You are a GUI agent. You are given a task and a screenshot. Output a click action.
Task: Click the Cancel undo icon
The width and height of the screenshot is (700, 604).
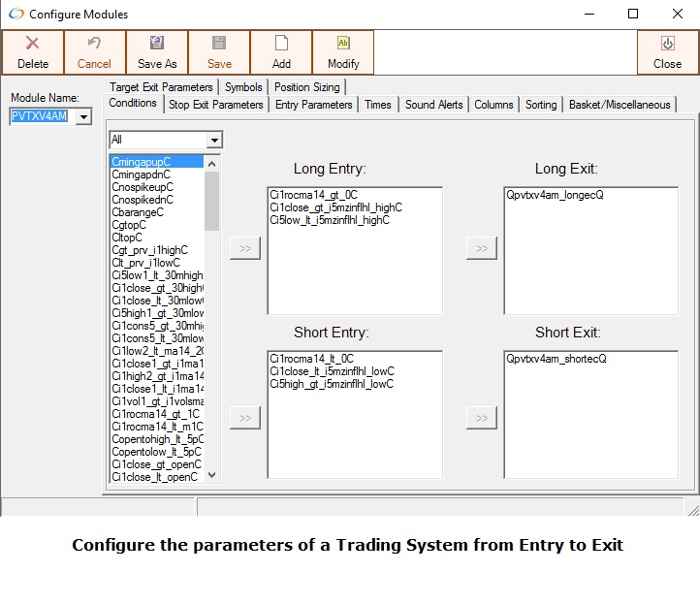click(x=94, y=44)
